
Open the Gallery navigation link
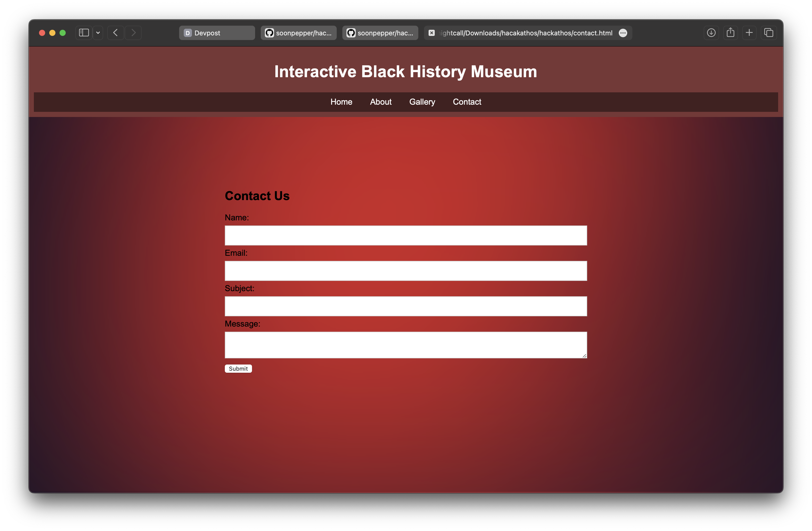coord(422,102)
